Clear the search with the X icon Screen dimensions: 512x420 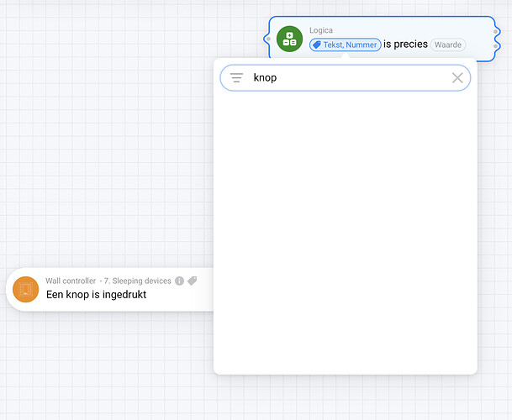point(457,78)
